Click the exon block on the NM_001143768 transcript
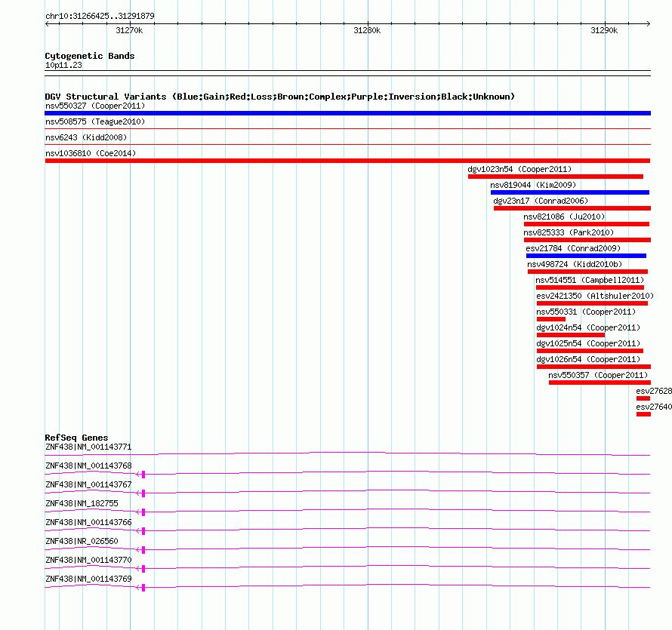Viewport: 672px width, 630px height. (x=143, y=475)
